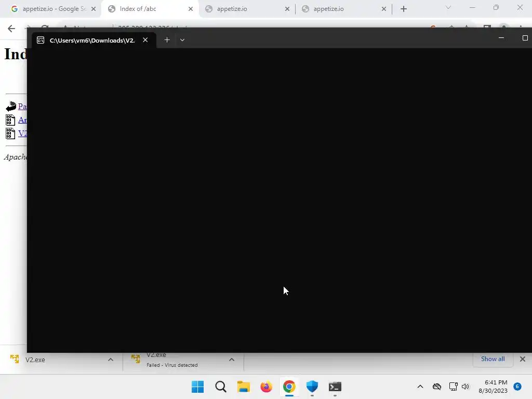Open the notification badge showing 6
The height and width of the screenshot is (399, 532).
517,387
